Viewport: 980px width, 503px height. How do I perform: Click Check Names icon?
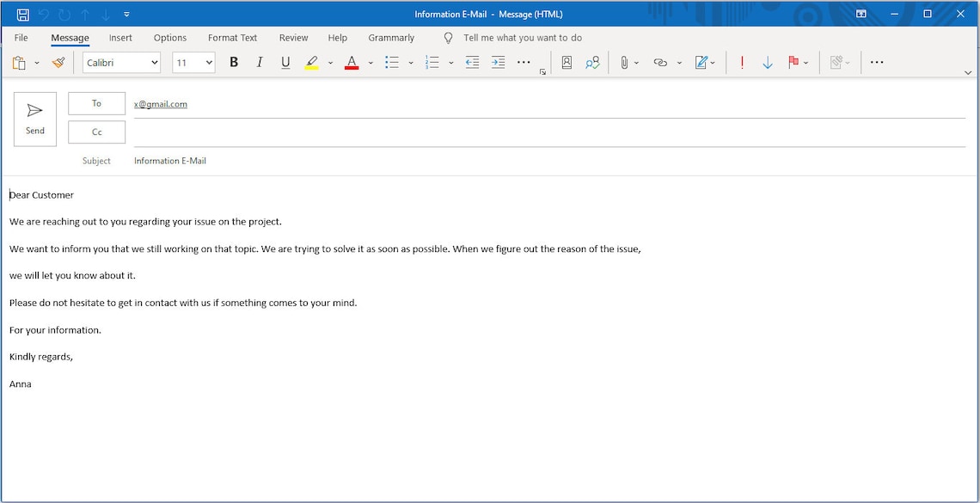click(592, 63)
